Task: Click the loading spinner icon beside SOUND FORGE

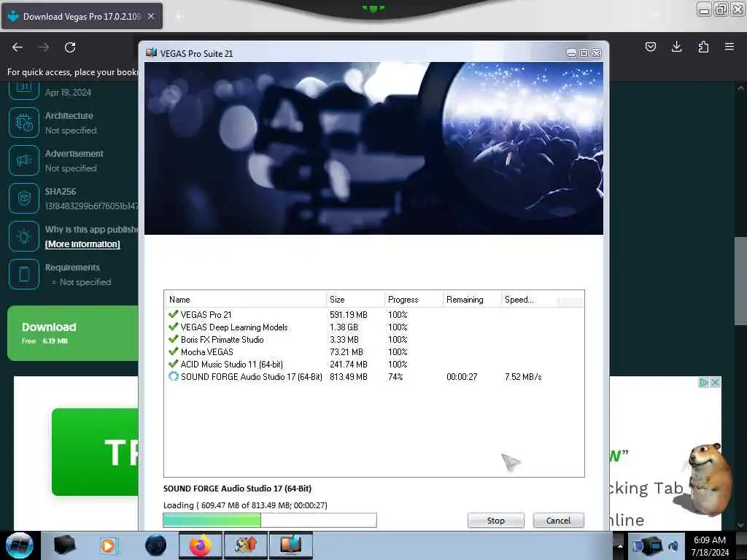Action: [174, 376]
